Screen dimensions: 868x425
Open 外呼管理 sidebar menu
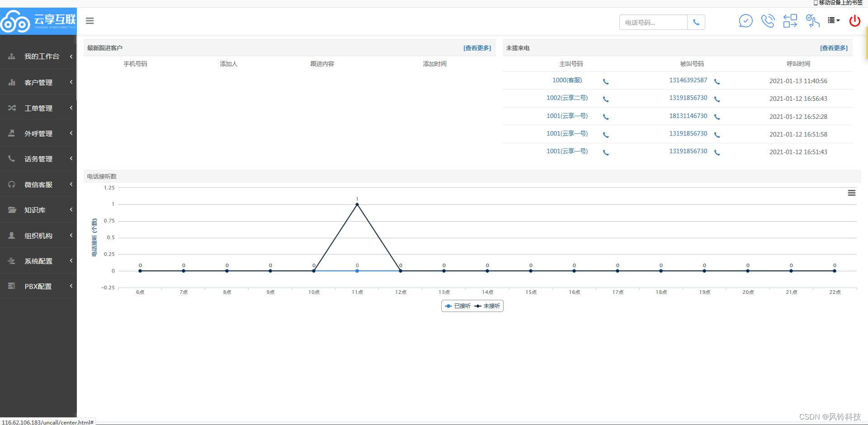38,133
